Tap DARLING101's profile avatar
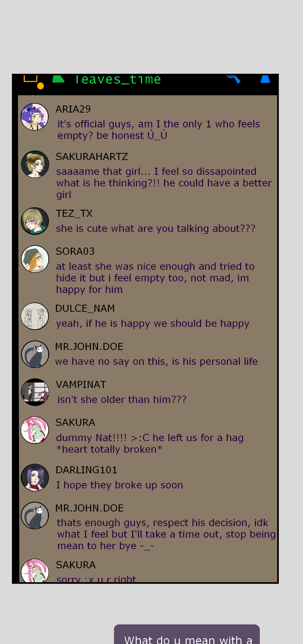This screenshot has width=303, height=644. point(35,478)
